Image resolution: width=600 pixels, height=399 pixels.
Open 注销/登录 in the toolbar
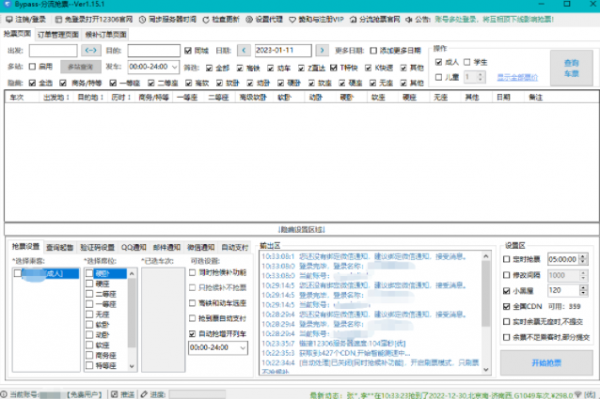26,19
